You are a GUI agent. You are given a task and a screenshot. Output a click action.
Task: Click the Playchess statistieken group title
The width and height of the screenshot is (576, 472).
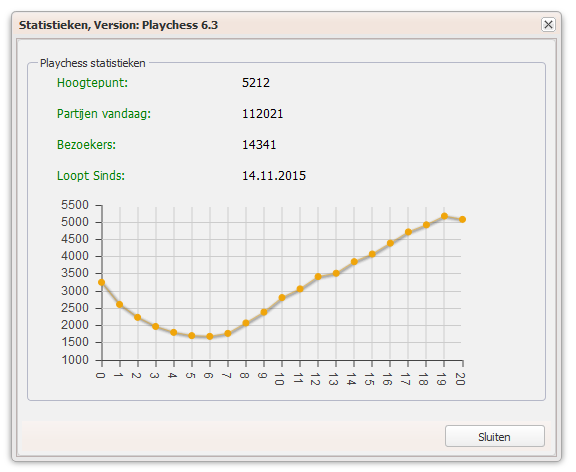pyautogui.click(x=93, y=63)
